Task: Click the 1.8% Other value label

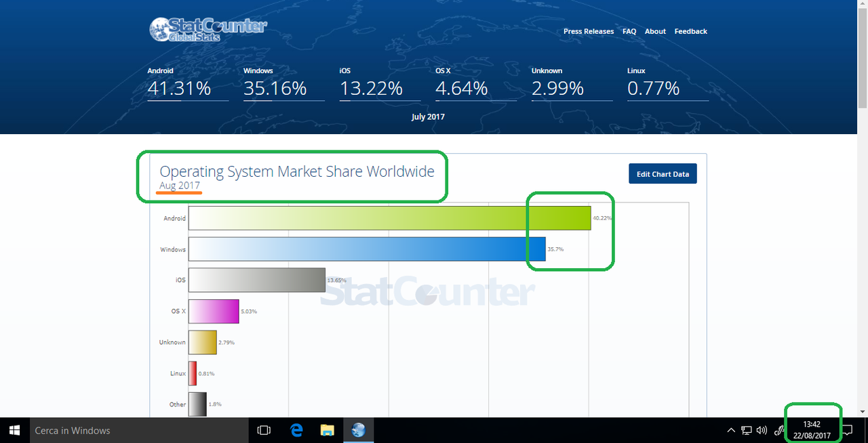Action: [x=215, y=404]
